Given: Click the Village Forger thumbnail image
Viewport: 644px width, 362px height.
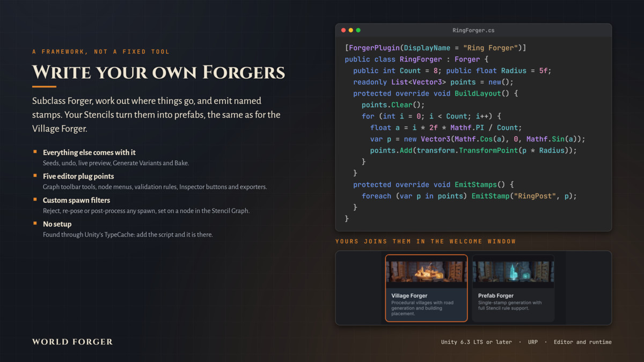Looking at the screenshot, I should point(426,271).
